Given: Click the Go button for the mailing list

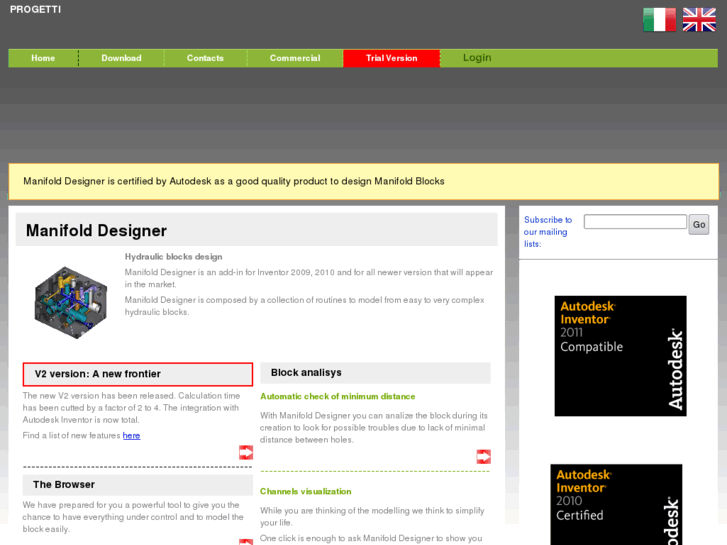Looking at the screenshot, I should [x=699, y=224].
